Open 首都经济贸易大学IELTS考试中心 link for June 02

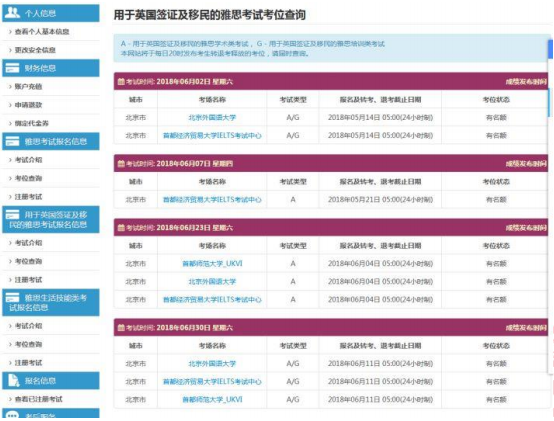tap(212, 136)
